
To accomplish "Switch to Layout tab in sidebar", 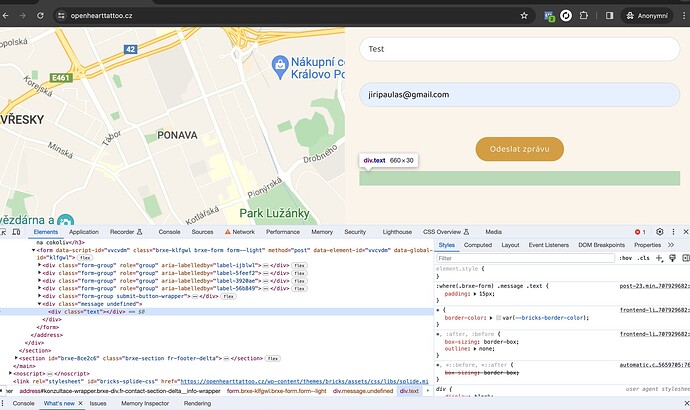I will click(510, 245).
